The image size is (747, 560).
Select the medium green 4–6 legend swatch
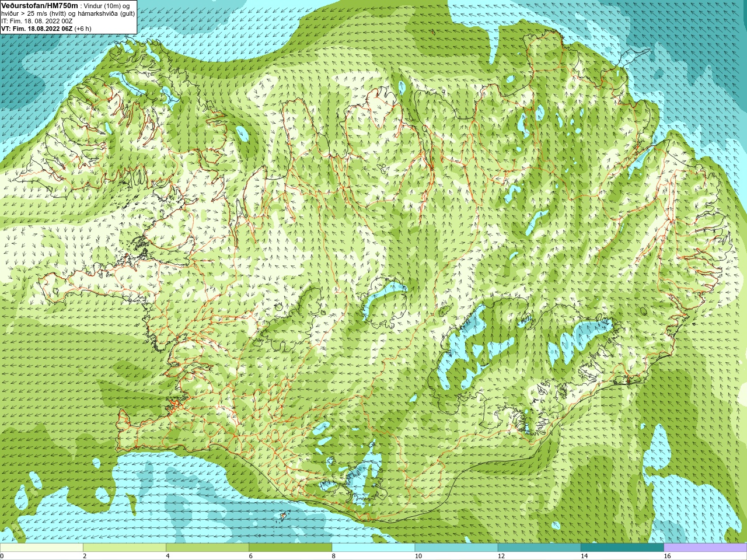[207, 547]
